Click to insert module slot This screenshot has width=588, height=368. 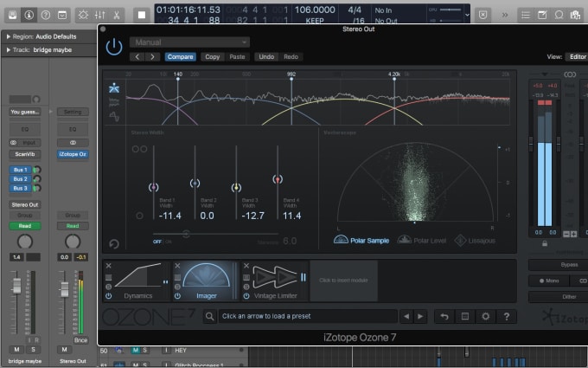(x=343, y=281)
